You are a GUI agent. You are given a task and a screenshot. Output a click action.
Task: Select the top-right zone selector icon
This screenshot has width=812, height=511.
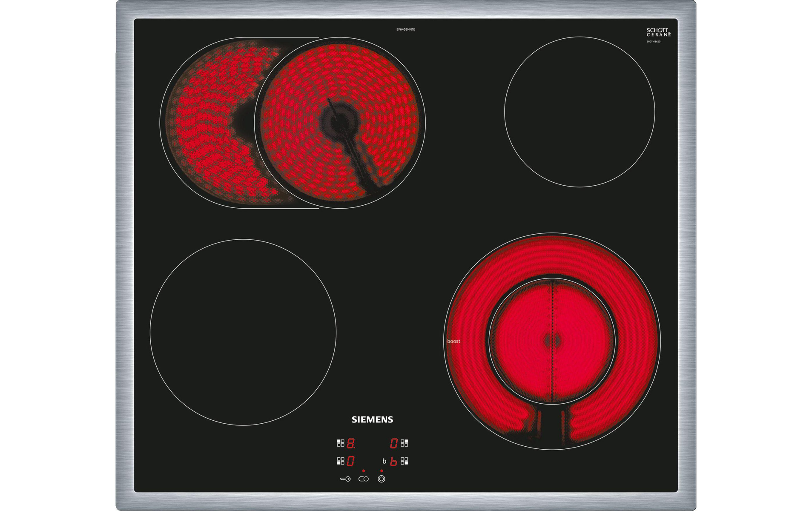404,443
